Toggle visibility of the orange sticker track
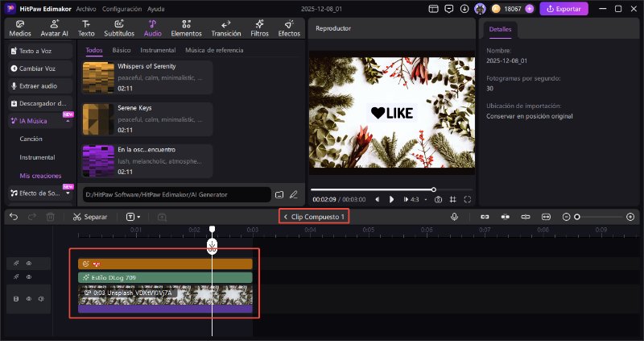This screenshot has width=644, height=341. [29, 264]
